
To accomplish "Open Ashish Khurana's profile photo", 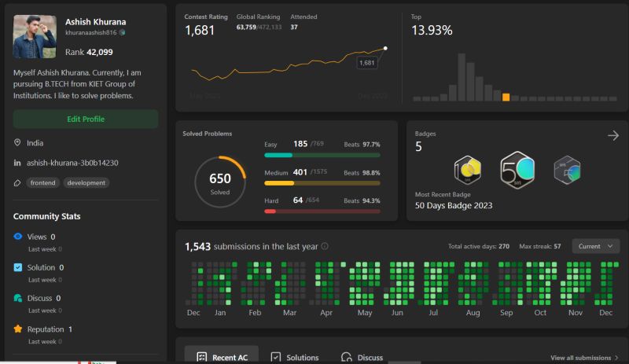I will pos(35,36).
